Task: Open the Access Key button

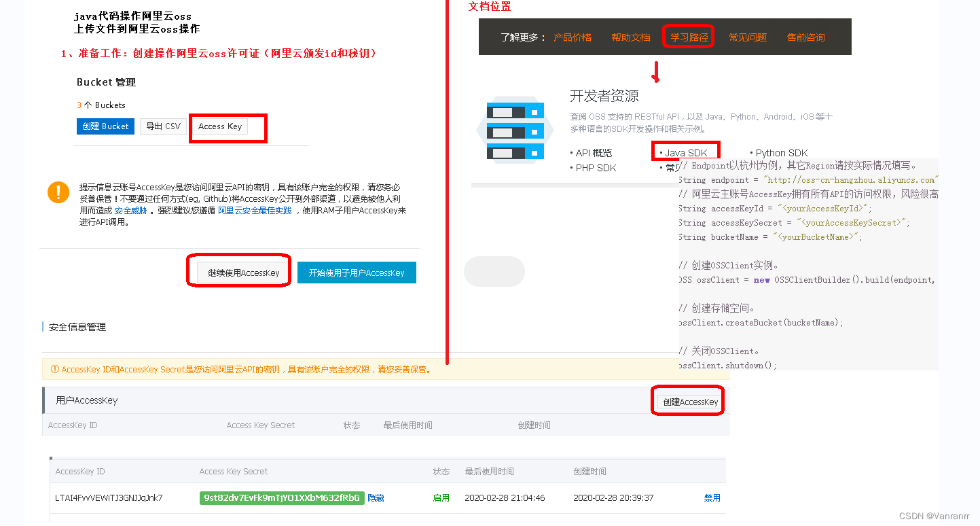Action: click(x=220, y=126)
